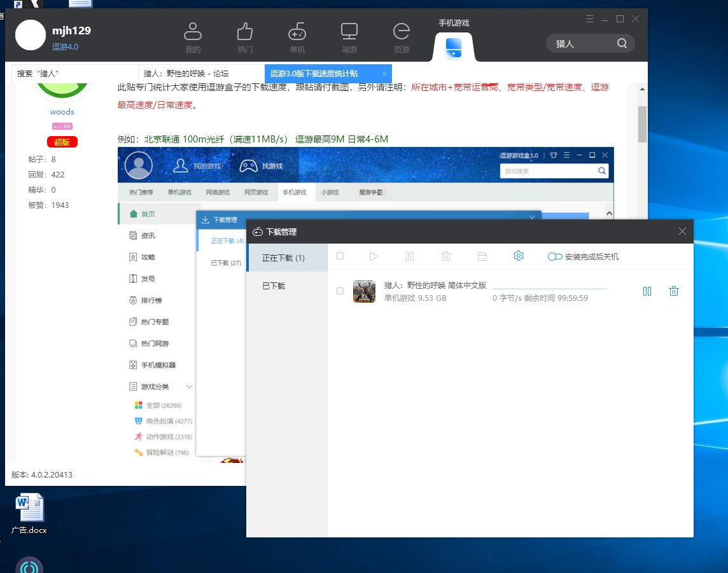Viewport: 728px width, 573px height.
Task: Tick the select-all checkbox in download toolbar
Action: pos(340,256)
